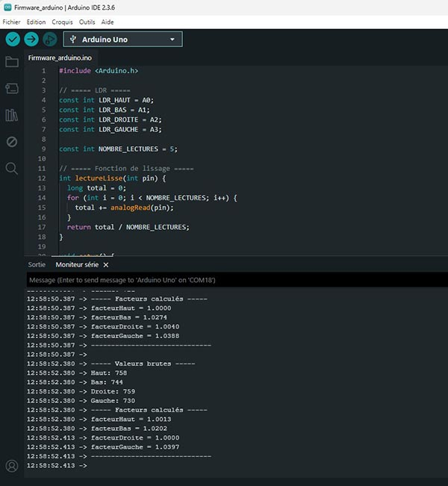Click the Verify sketch checkmark button
Viewport: 448px width, 486px height.
pos(13,39)
